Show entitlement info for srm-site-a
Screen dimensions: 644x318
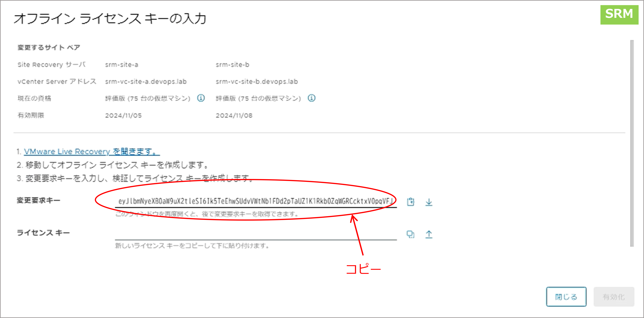(201, 98)
